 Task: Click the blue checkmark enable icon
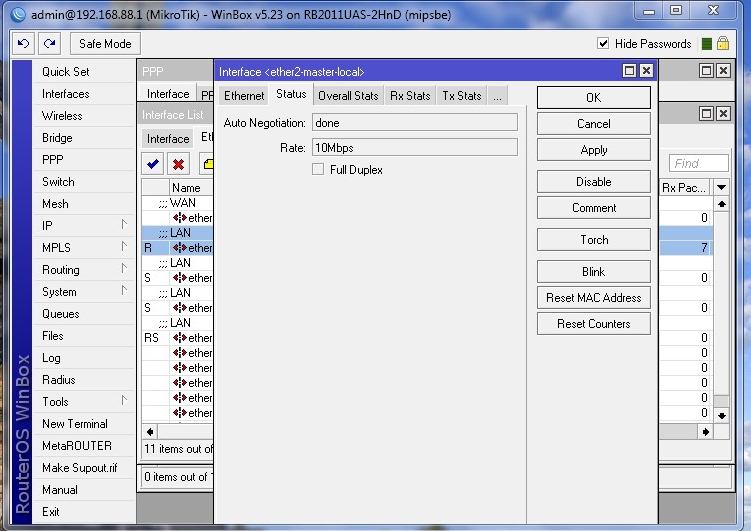click(153, 164)
